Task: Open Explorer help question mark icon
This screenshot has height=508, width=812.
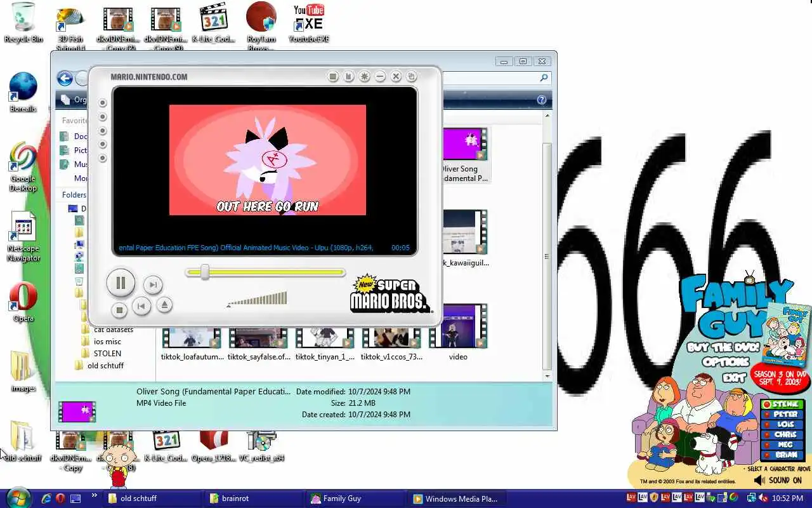Action: 542,100
